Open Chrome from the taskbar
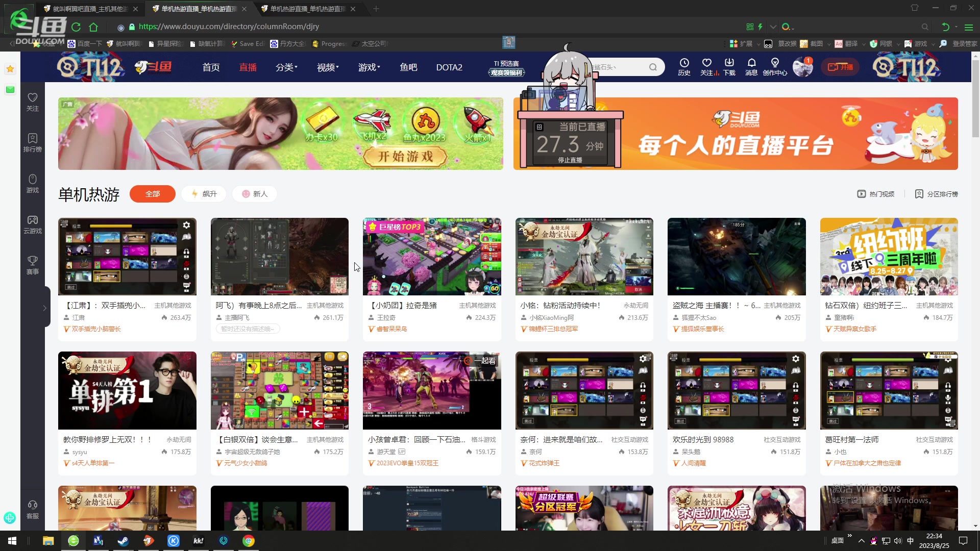Image resolution: width=980 pixels, height=551 pixels. 249,541
